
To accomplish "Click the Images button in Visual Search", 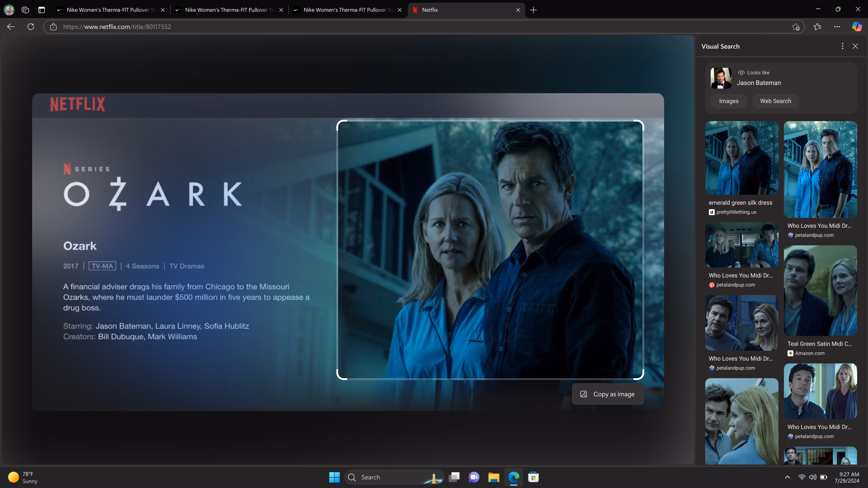I will [x=728, y=101].
